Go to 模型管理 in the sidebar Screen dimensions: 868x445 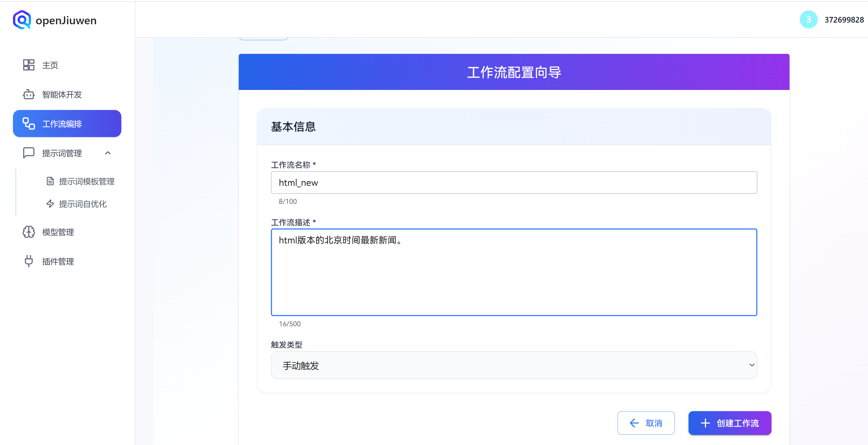(x=58, y=232)
